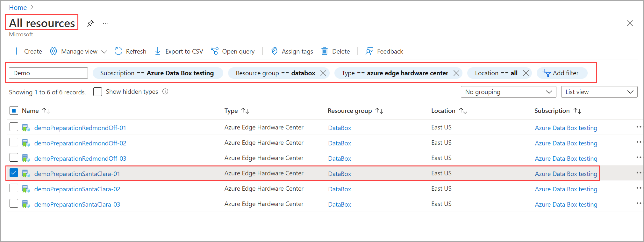The image size is (644, 242).
Task: Go to the Home breadcrumb link
Action: tap(18, 7)
